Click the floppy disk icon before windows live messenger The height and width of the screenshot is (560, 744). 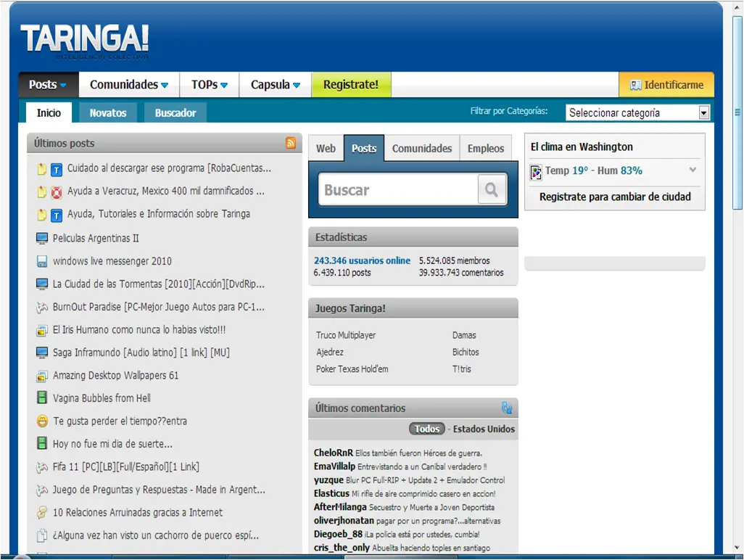point(42,261)
